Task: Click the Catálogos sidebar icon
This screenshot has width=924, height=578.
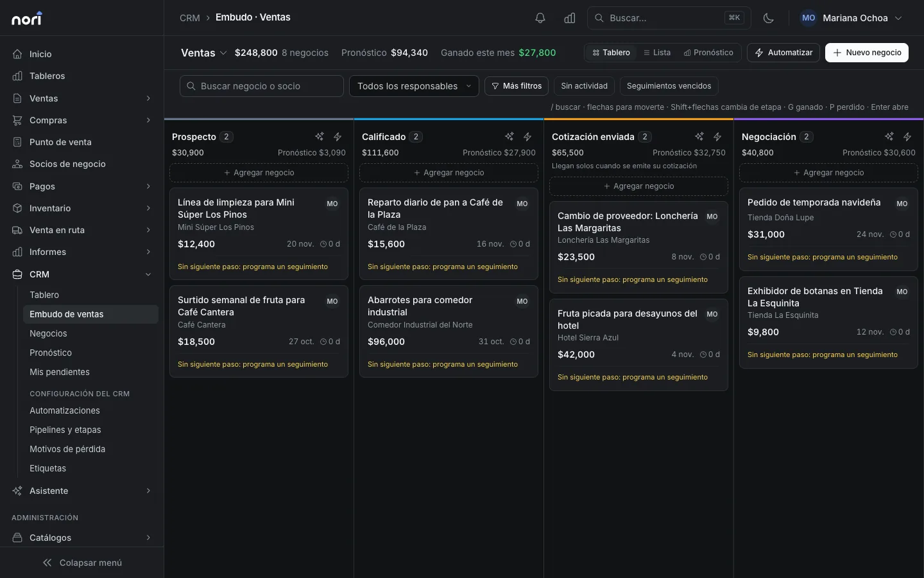Action: coord(18,538)
